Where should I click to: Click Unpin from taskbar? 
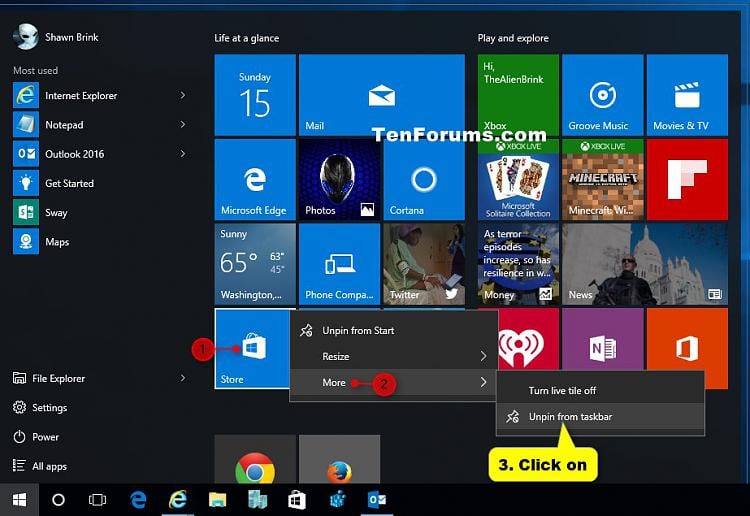point(600,417)
